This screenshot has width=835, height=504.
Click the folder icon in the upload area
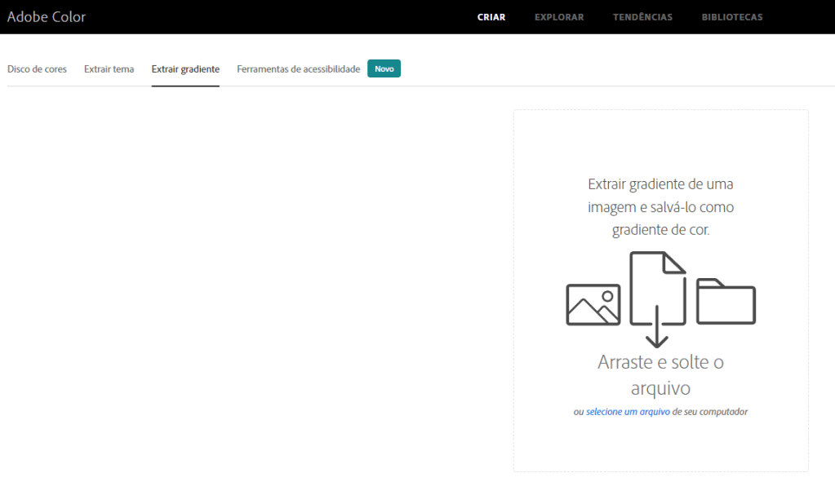point(726,301)
